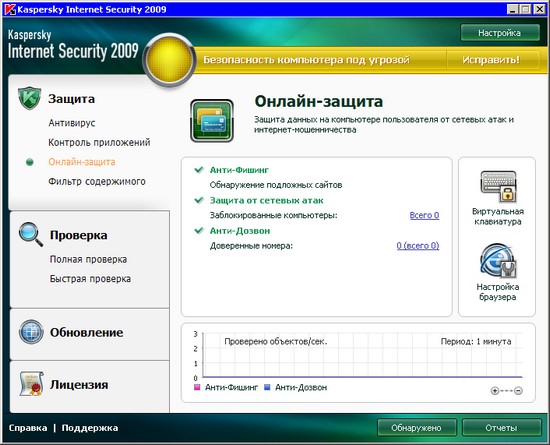Zoom out the chart with minus icon

(518, 390)
